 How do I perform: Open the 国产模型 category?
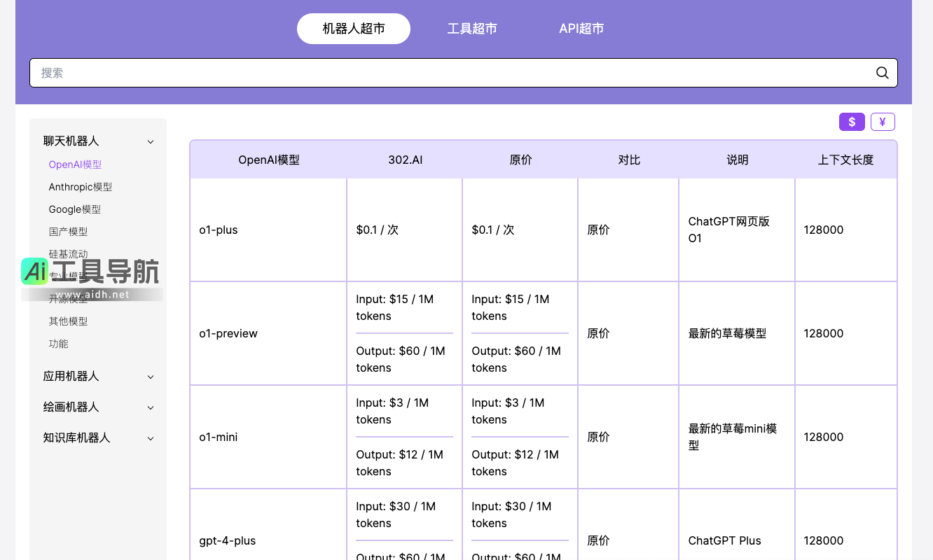coord(68,232)
